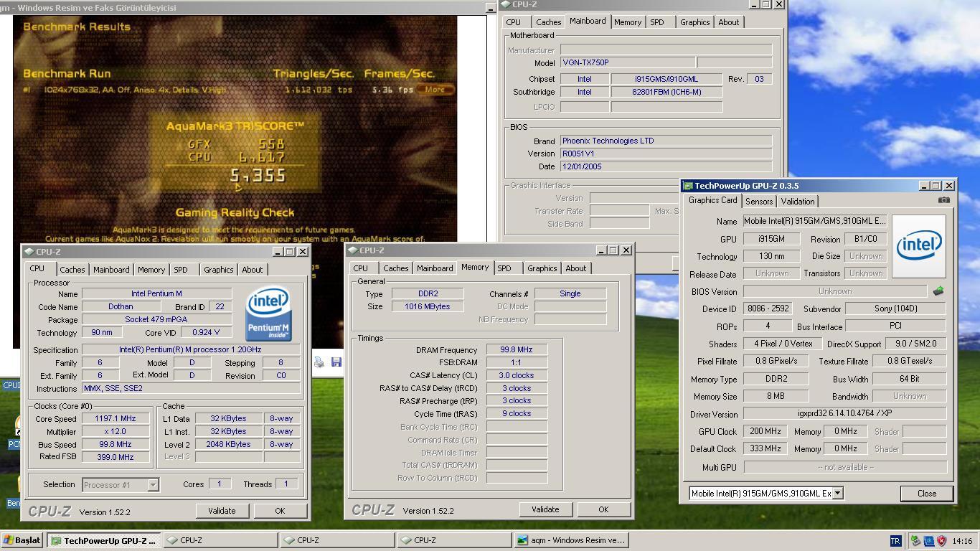Click the Intel logo in GPU-Z

(918, 246)
